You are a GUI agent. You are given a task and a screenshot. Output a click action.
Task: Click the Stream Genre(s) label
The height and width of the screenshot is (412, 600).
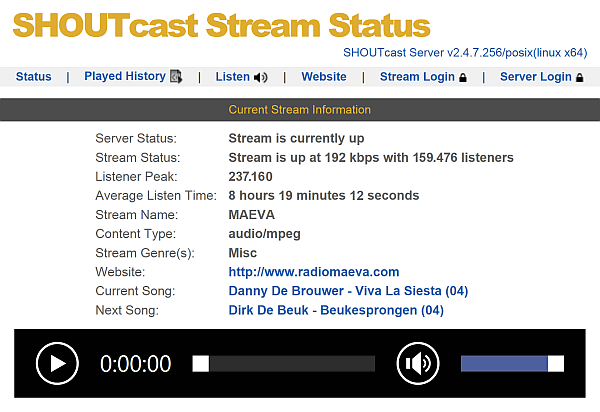point(145,253)
